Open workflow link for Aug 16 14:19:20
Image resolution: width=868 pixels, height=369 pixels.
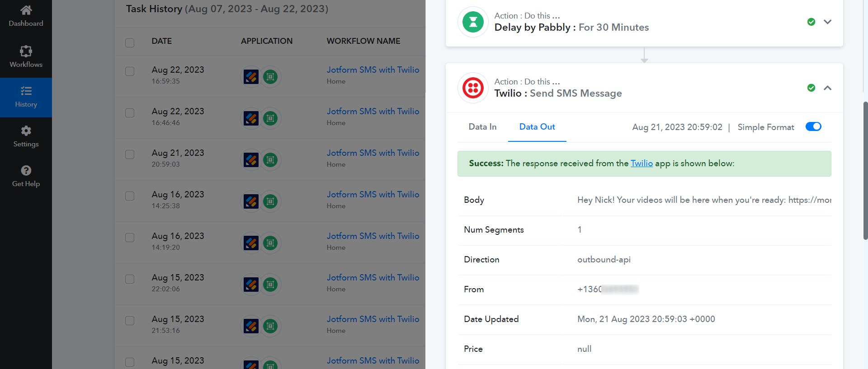coord(373,236)
